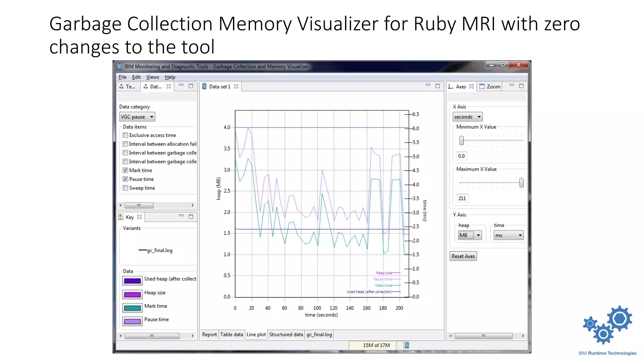Switch to the Report tab
The height and width of the screenshot is (362, 644).
pos(209,334)
